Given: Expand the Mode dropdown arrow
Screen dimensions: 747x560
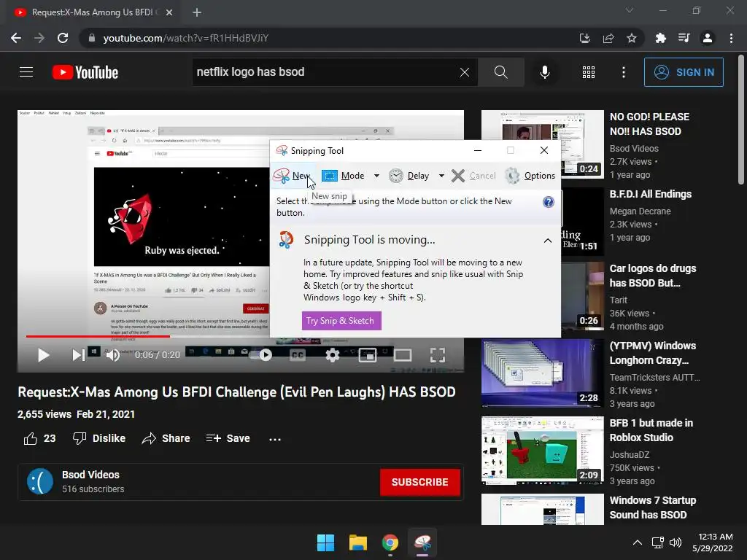Looking at the screenshot, I should click(377, 176).
